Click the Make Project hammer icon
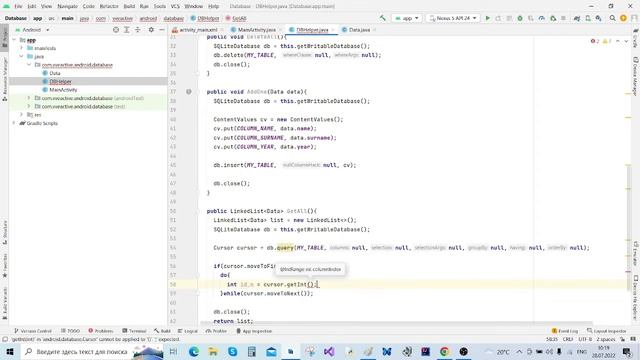Image resolution: width=640 pixels, height=360 pixels. 382,18
